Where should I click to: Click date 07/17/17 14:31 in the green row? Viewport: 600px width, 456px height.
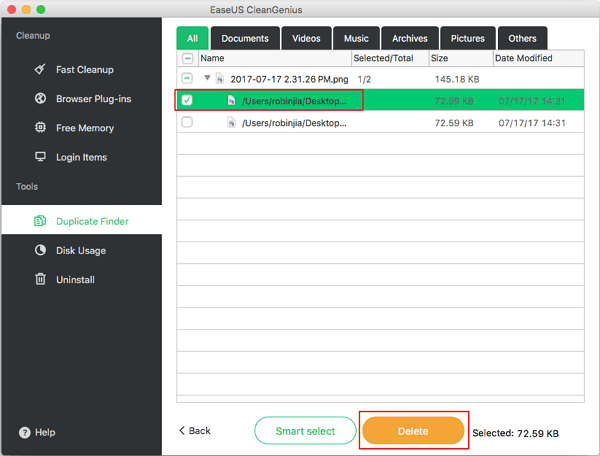pos(532,101)
